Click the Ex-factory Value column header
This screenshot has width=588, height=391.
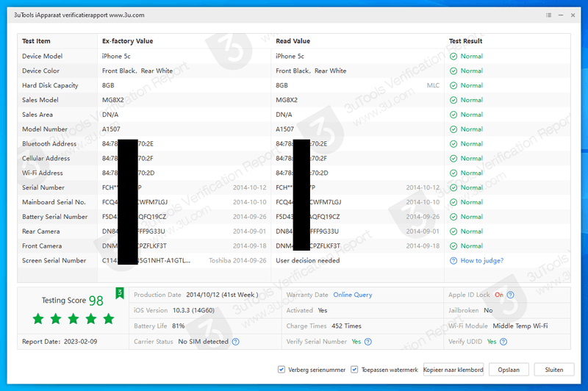(127, 41)
